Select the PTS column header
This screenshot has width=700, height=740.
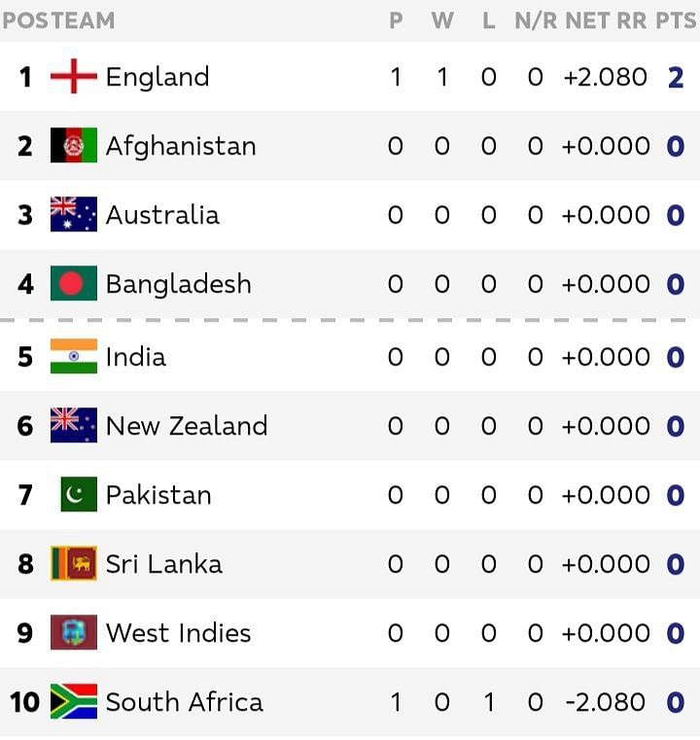(676, 20)
